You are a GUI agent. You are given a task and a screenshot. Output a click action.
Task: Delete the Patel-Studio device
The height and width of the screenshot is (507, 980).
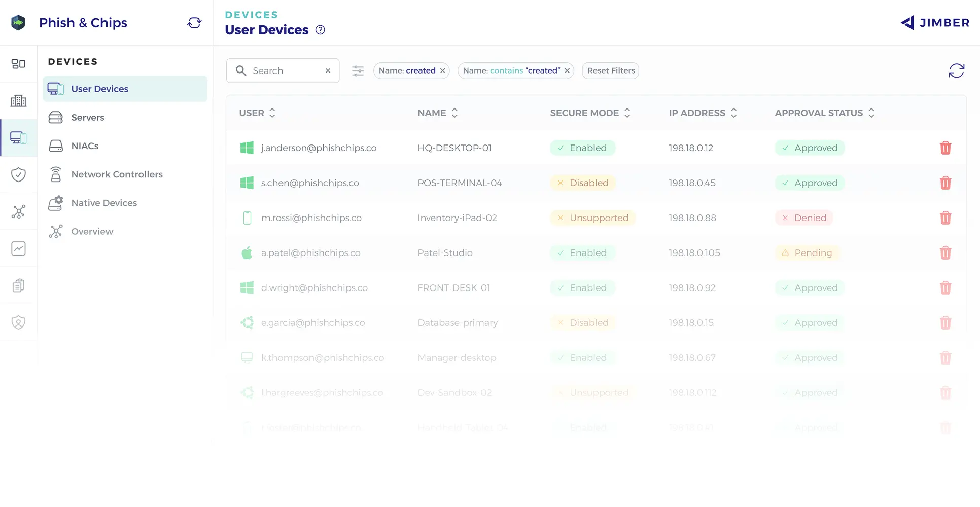946,253
